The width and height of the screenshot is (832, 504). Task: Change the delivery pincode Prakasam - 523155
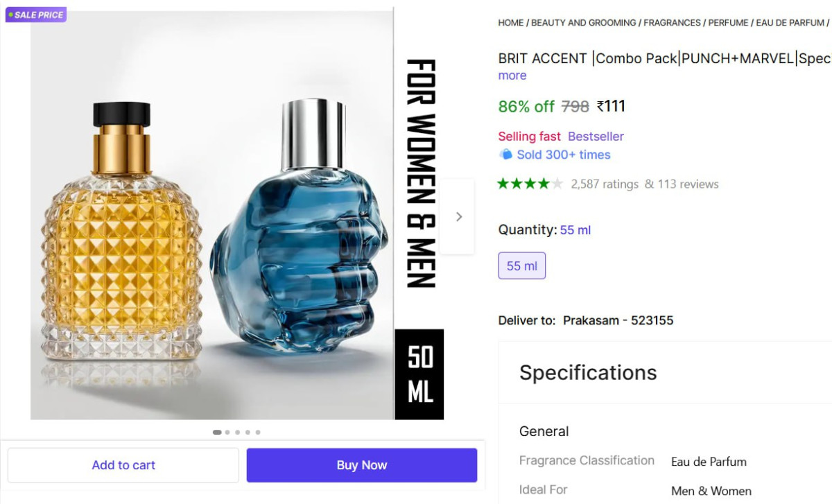[618, 320]
